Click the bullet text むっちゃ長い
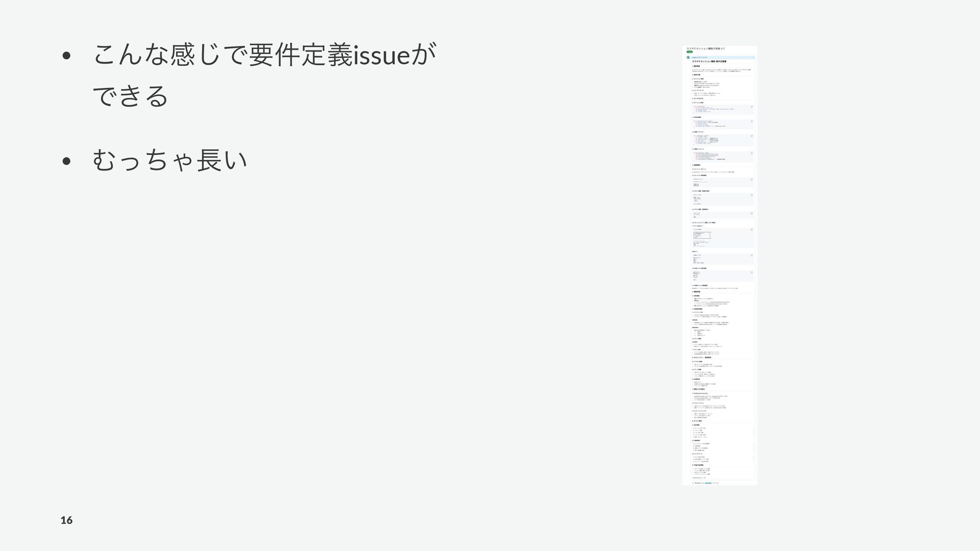980x551 pixels. pos(169,160)
